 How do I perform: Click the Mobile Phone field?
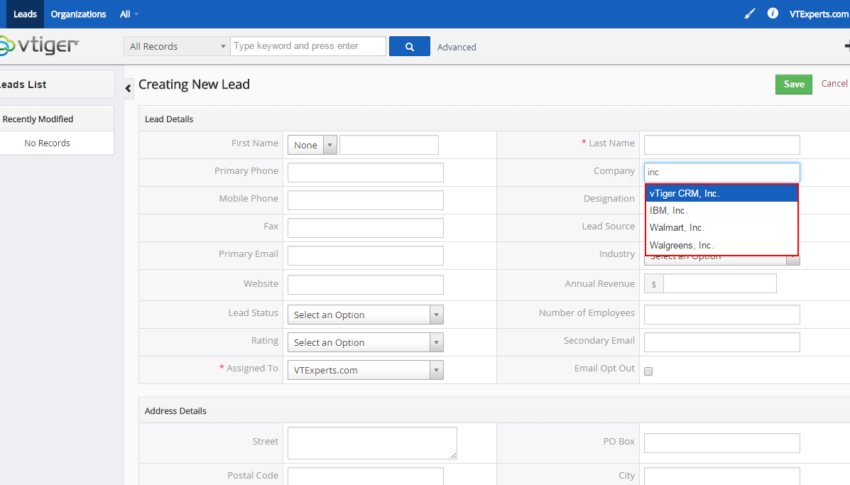(365, 201)
